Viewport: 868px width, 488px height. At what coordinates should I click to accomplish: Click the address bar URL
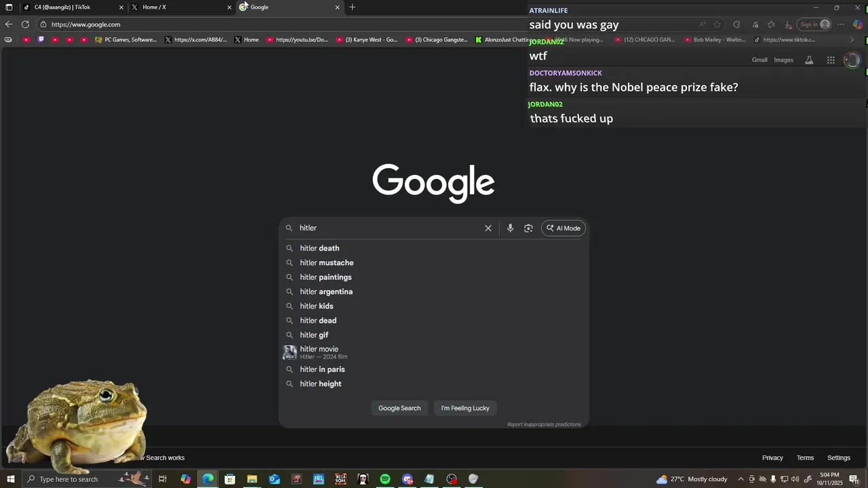[x=86, y=24]
